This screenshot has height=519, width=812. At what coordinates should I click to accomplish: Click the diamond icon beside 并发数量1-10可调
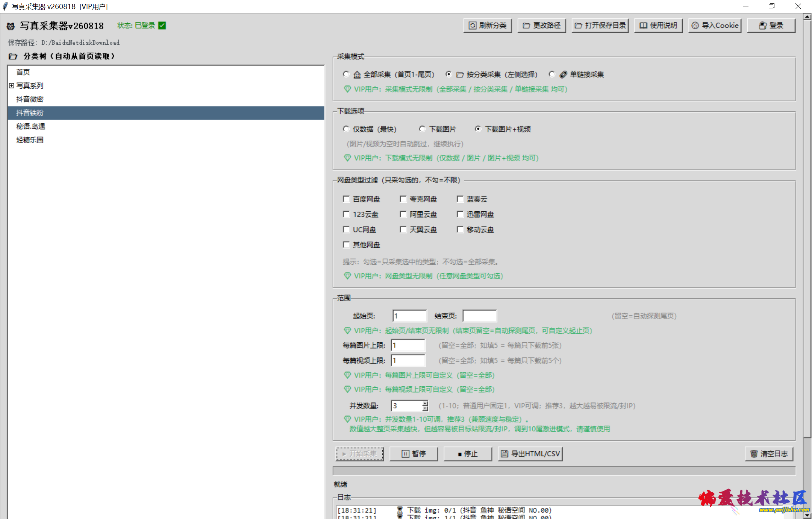pos(347,419)
